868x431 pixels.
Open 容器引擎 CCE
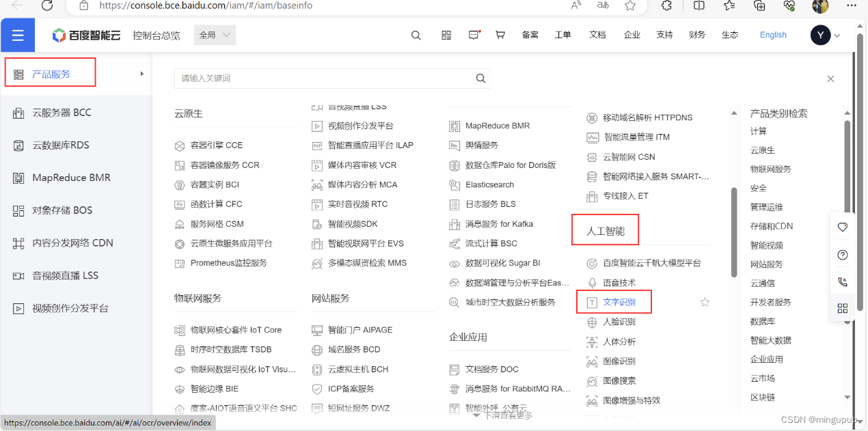[217, 145]
